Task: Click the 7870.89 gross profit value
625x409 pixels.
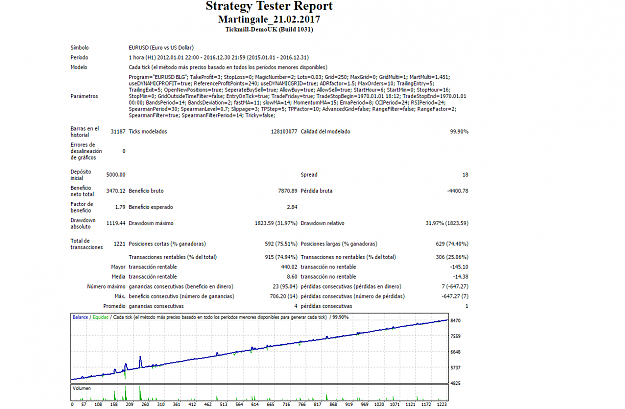Action: (287, 191)
